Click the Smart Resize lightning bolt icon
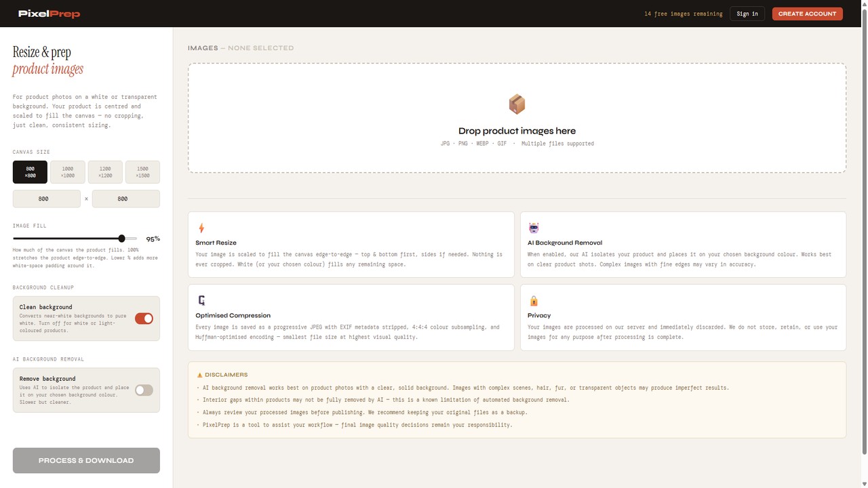The height and width of the screenshot is (488, 868). pyautogui.click(x=201, y=228)
